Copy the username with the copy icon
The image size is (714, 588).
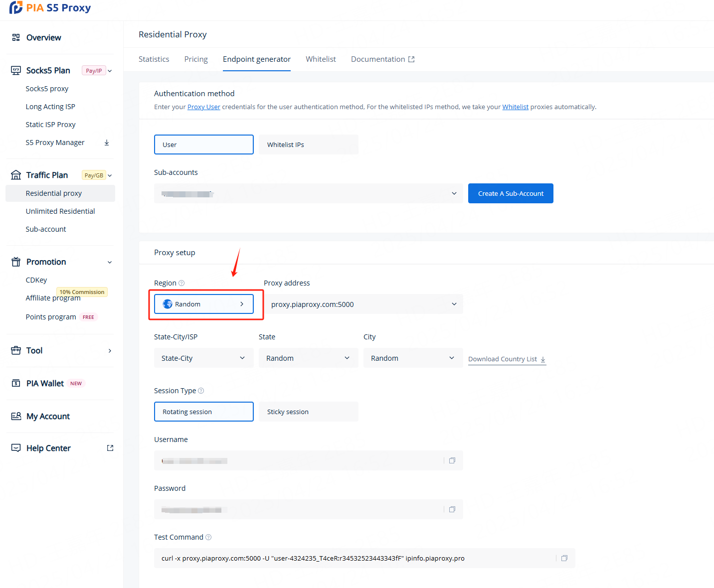click(452, 460)
